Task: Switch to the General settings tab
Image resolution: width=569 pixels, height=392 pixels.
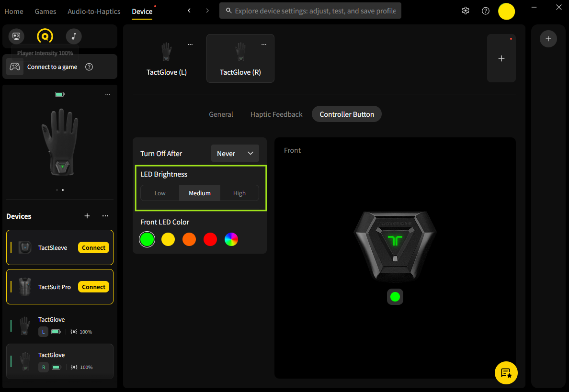Action: (221, 114)
